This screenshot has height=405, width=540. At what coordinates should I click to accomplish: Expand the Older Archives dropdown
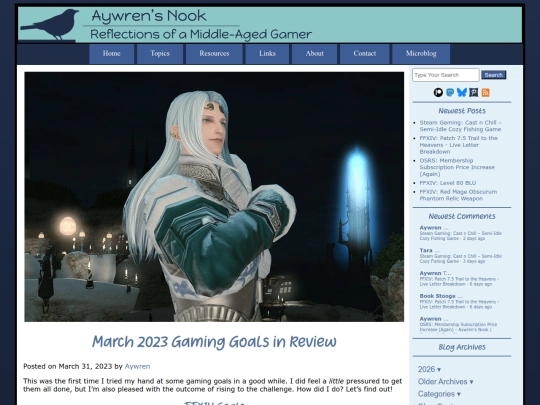pyautogui.click(x=445, y=382)
